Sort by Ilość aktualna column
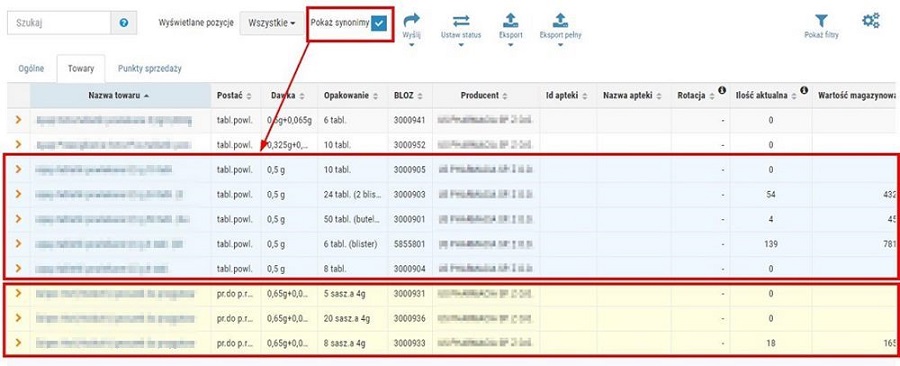Screen dimensions: 900x366 pos(771,96)
